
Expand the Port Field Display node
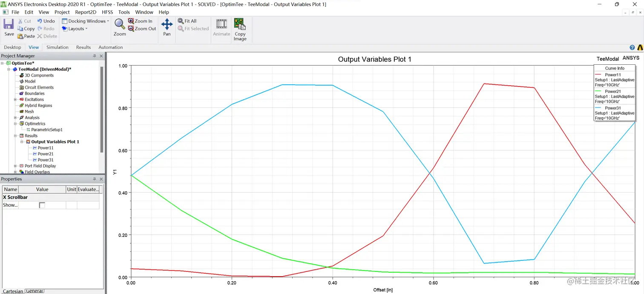pyautogui.click(x=15, y=166)
